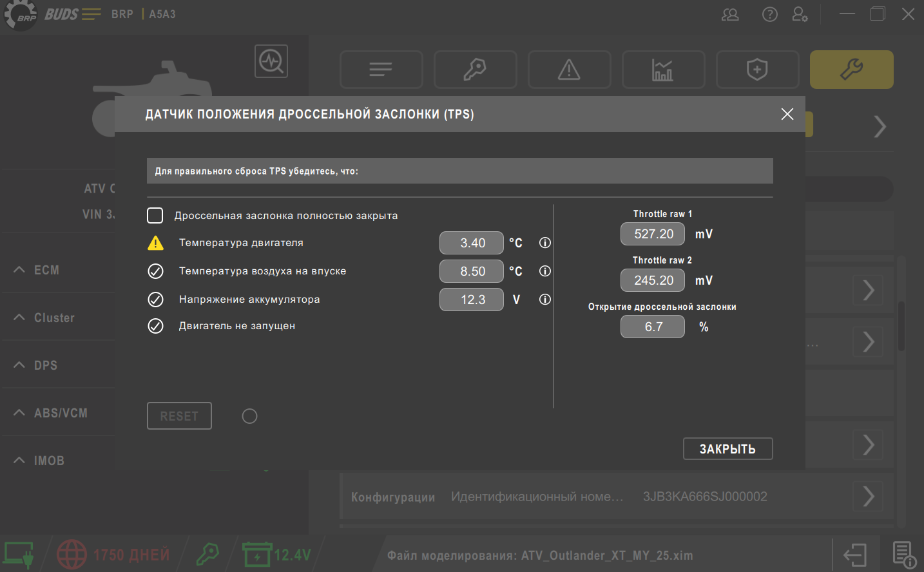This screenshot has width=924, height=572.
Task: Click the engine temperature info icon
Action: tap(545, 243)
